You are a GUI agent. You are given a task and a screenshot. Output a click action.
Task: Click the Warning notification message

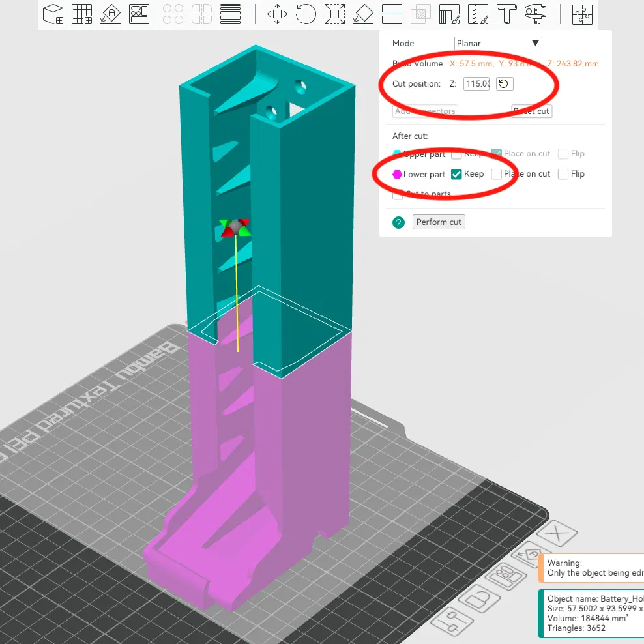click(x=591, y=568)
